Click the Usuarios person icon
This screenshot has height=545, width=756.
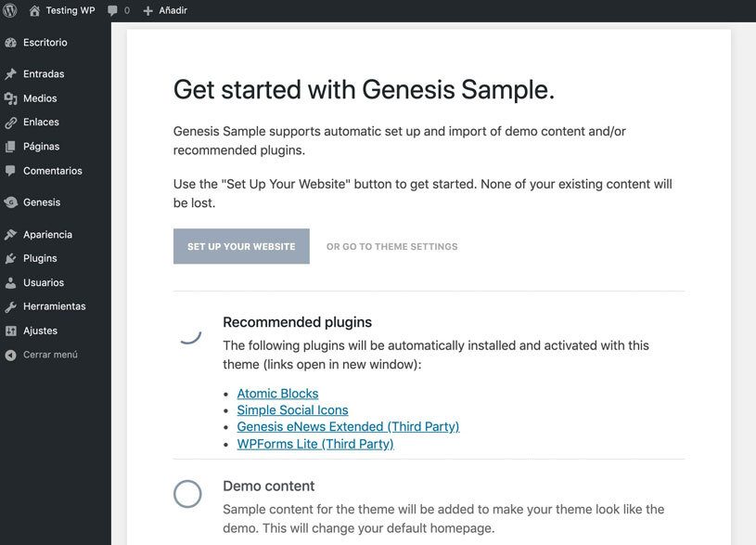10,283
